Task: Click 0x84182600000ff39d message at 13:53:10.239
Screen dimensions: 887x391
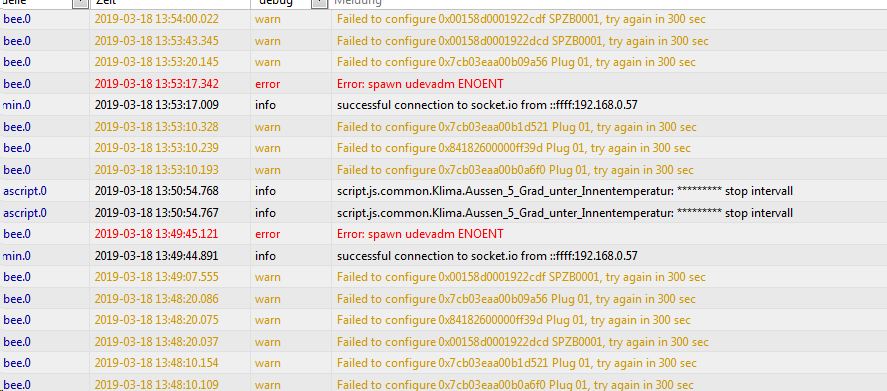Action: pos(514,148)
